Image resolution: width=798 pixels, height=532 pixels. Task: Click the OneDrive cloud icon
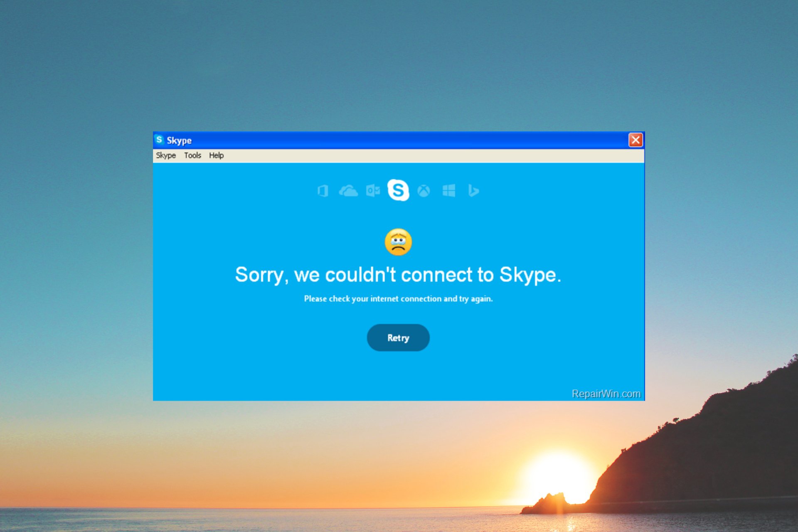pyautogui.click(x=348, y=190)
